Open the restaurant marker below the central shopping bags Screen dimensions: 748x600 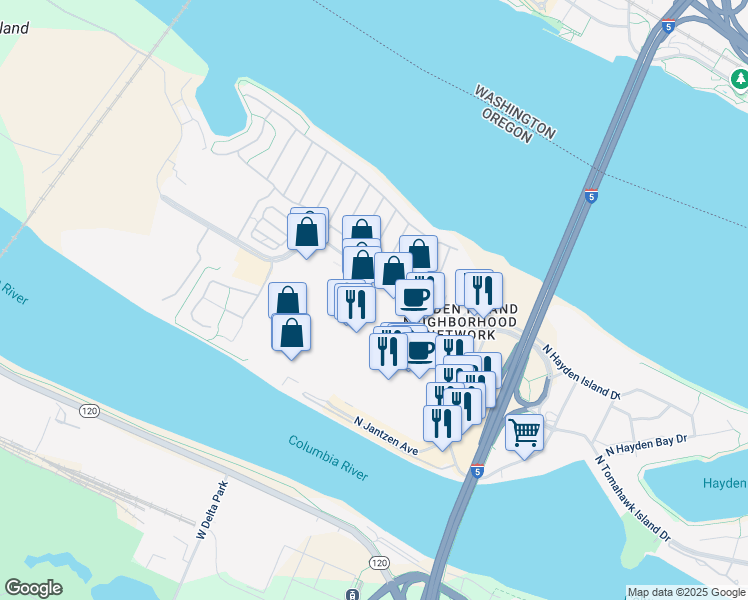(356, 304)
